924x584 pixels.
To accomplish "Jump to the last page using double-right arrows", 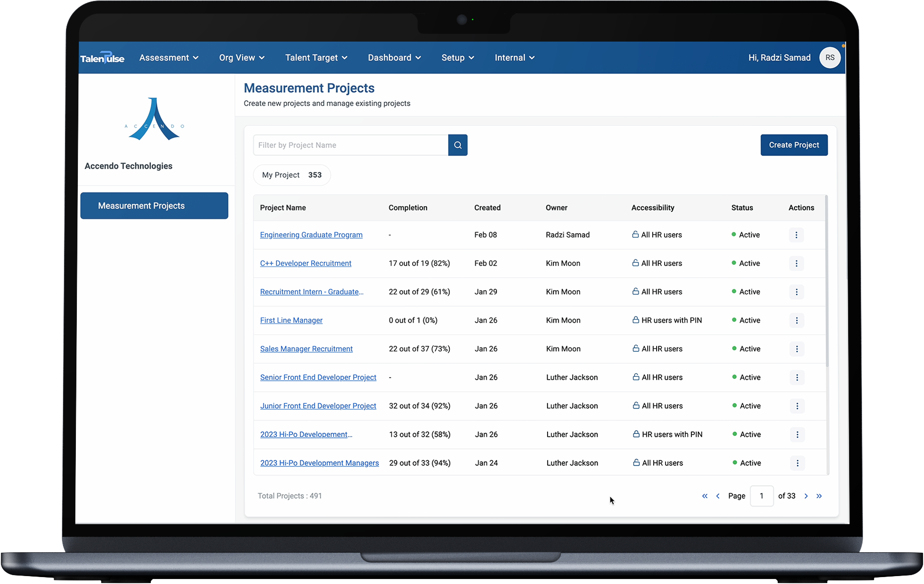I will (x=819, y=496).
